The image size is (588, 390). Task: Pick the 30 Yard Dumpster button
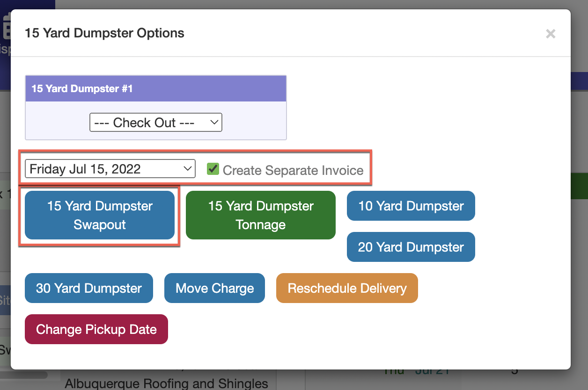pos(89,288)
